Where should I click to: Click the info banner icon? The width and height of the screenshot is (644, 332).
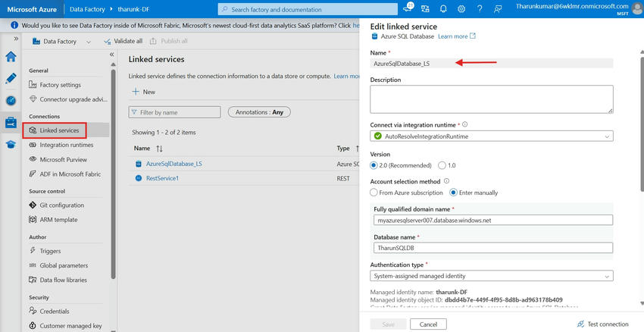coord(15,25)
